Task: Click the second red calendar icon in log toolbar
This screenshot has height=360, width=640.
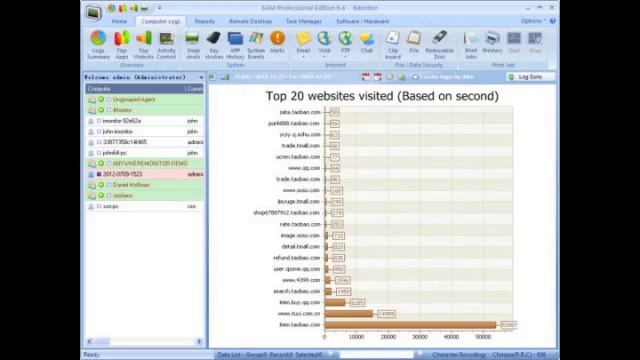Action: pyautogui.click(x=378, y=77)
